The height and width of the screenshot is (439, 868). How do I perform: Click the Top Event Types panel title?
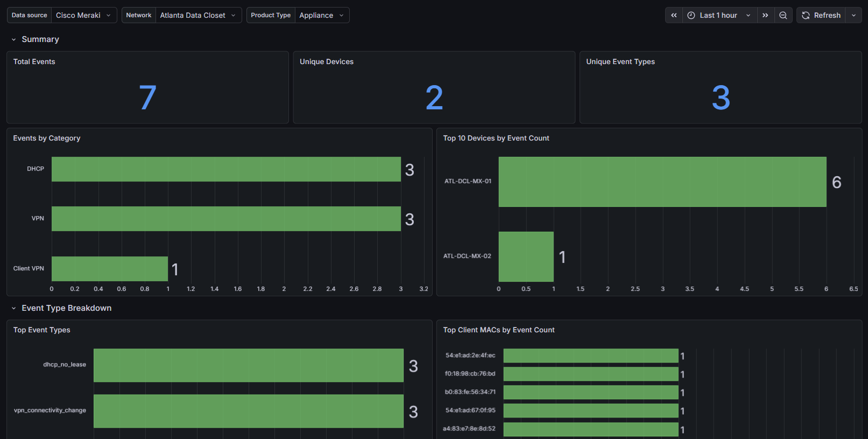click(42, 330)
